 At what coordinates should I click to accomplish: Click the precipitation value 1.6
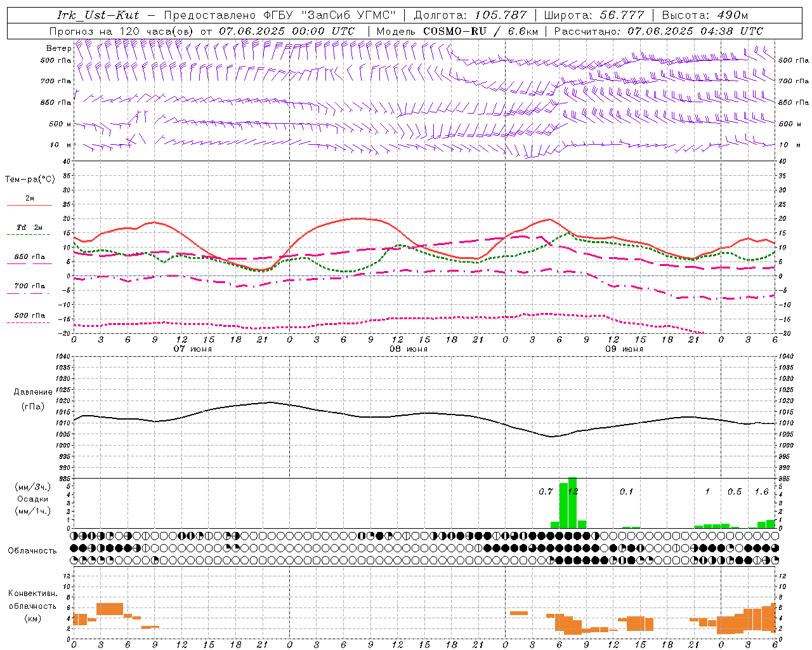click(x=761, y=492)
